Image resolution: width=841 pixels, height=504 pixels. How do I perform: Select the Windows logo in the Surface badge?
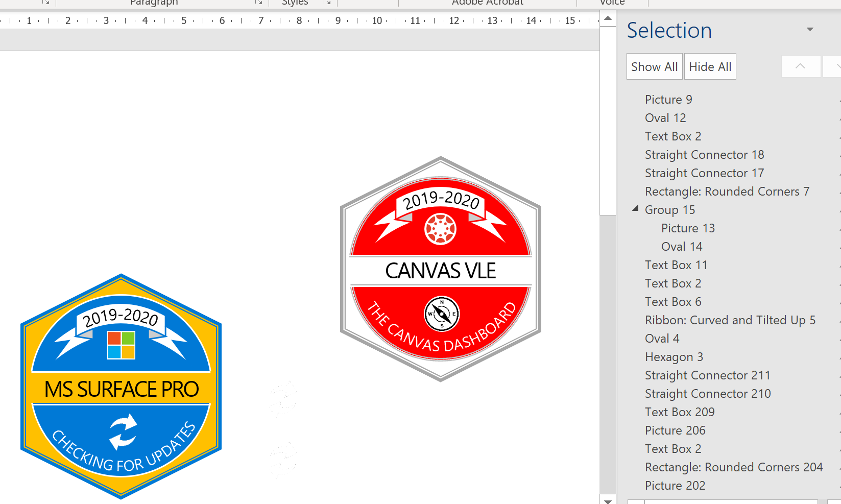[x=121, y=345]
